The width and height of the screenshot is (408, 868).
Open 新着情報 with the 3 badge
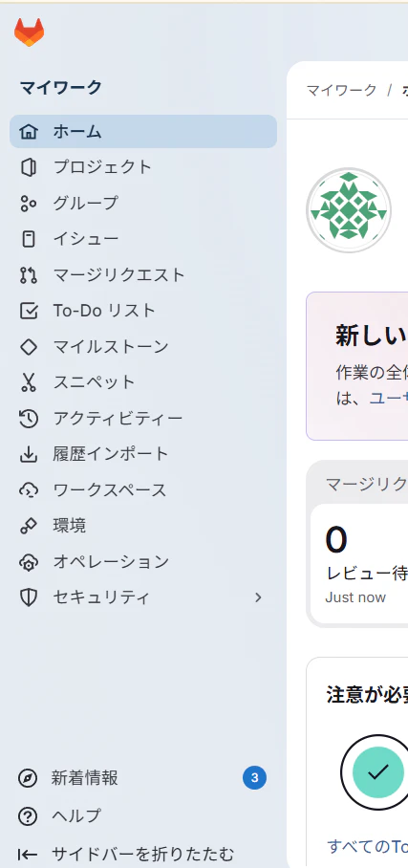(143, 778)
